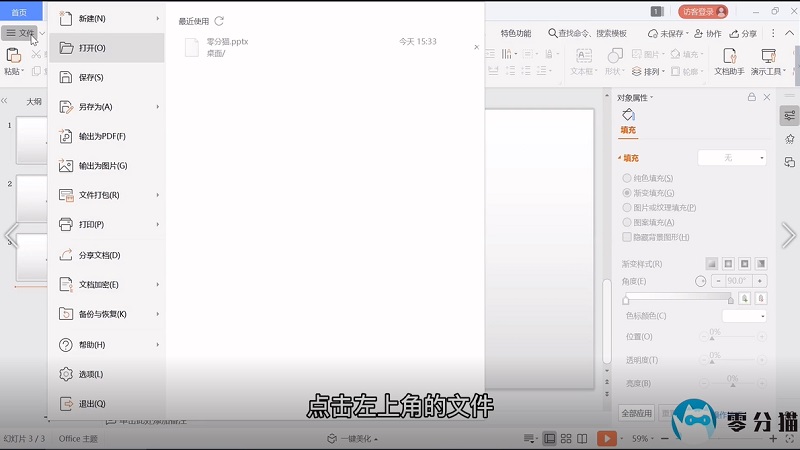800x450 pixels.
Task: Expand the 另存为 submenu arrow
Action: [158, 107]
